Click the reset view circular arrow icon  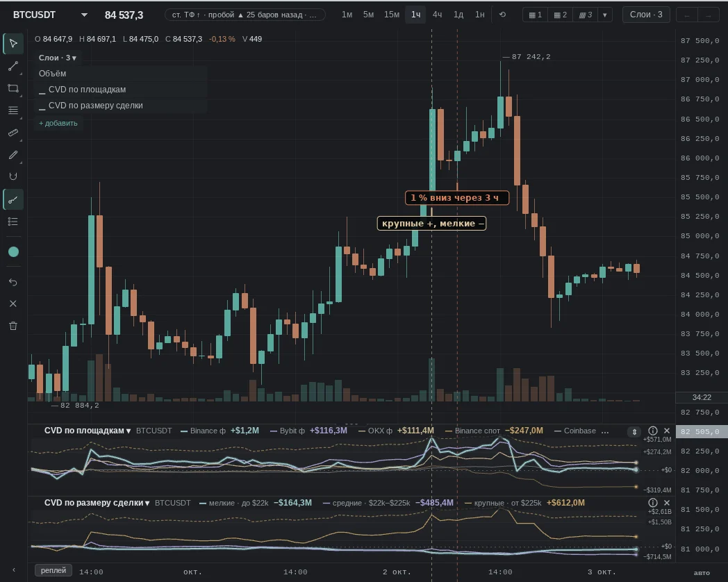pyautogui.click(x=502, y=15)
